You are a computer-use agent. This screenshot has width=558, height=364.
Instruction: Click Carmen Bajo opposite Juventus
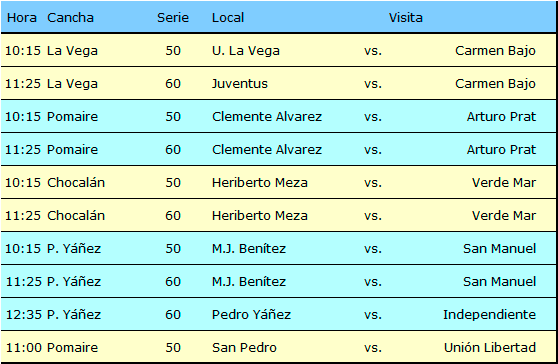(495, 84)
